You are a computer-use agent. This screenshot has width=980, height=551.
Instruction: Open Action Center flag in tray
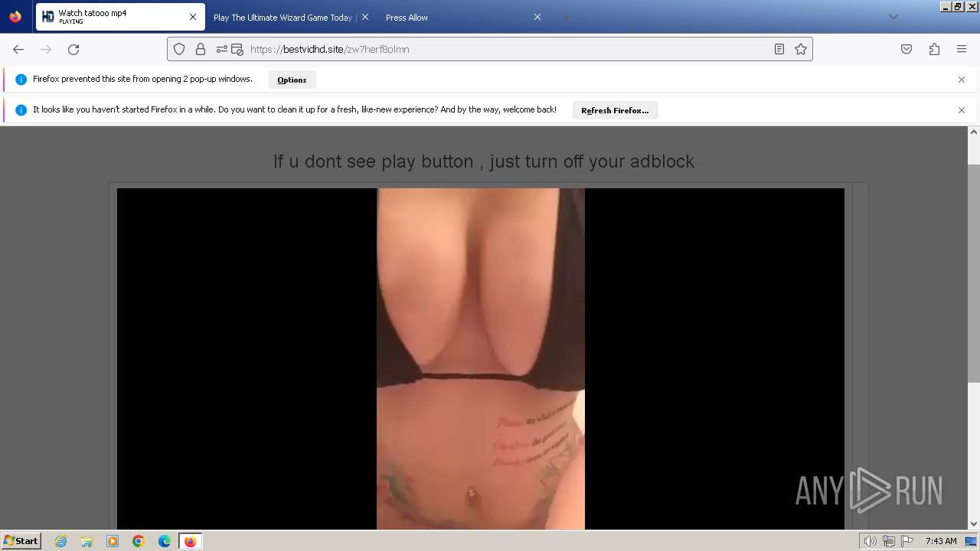pyautogui.click(x=906, y=541)
